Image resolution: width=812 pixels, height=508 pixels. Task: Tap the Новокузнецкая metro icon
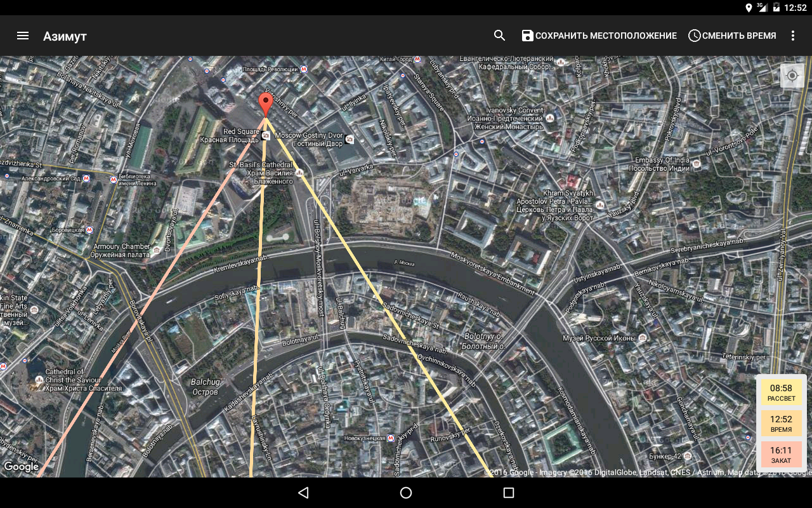click(391, 438)
